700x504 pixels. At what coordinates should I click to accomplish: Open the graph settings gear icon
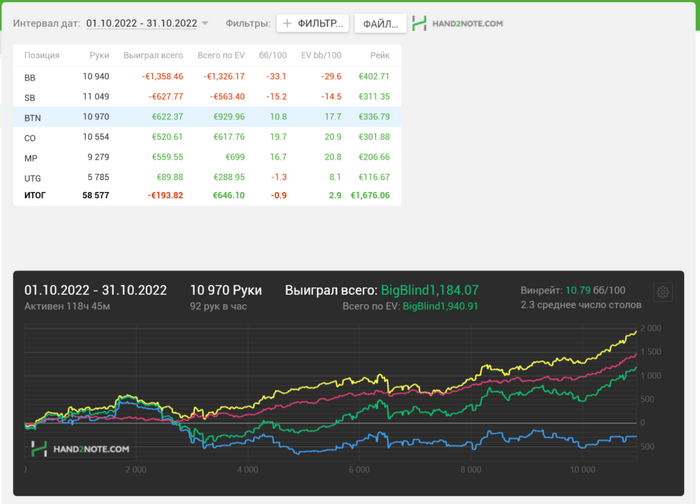click(663, 292)
